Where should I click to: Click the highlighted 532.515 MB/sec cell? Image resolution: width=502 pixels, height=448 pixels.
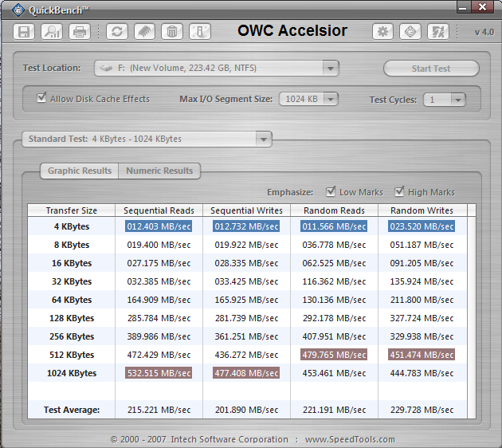[x=159, y=373]
